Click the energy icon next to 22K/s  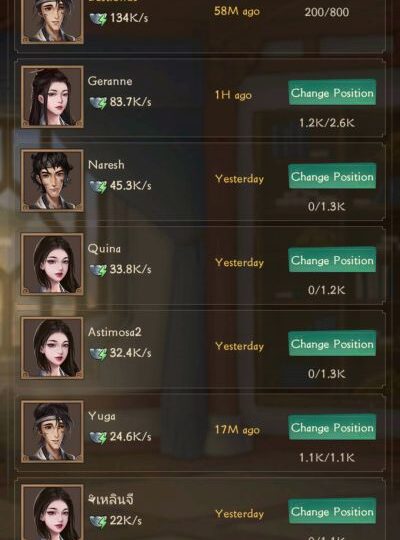[99, 521]
